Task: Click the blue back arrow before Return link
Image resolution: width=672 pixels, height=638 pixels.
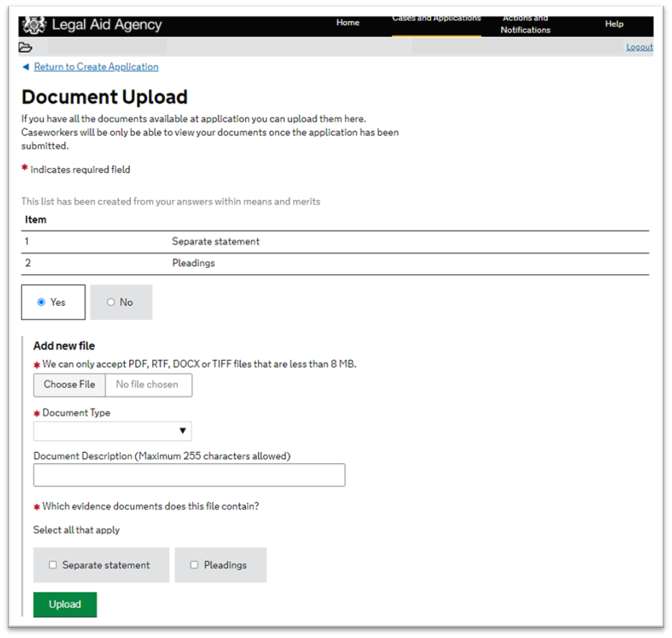Action: pos(26,67)
